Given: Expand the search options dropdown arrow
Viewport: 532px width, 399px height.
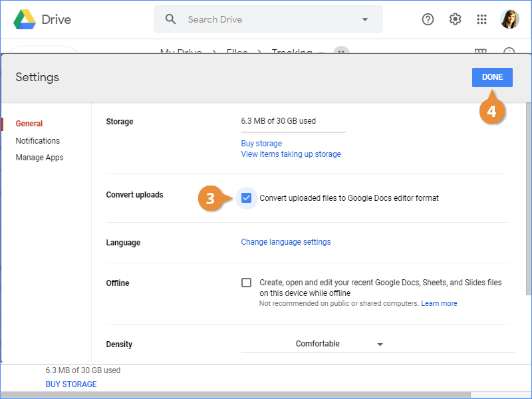Looking at the screenshot, I should coord(364,19).
